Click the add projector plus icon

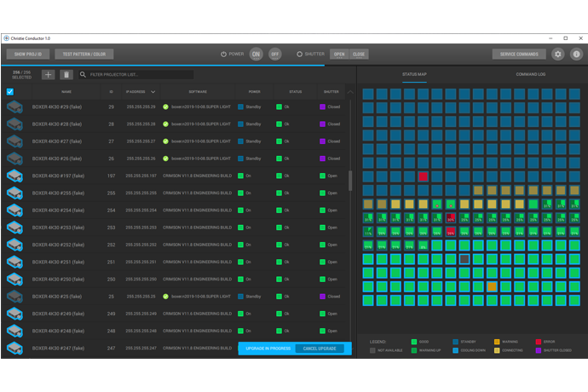48,75
